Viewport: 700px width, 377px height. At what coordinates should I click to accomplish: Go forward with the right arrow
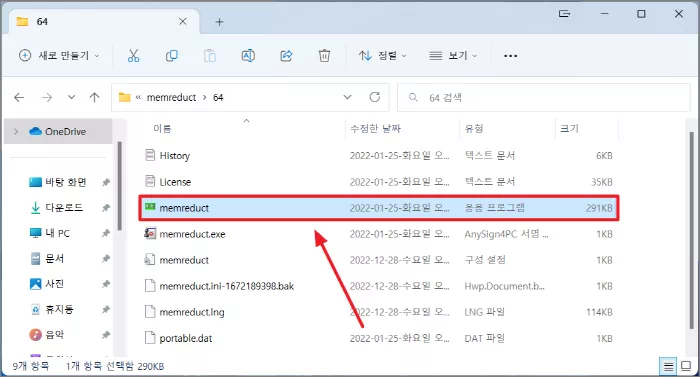coord(47,97)
